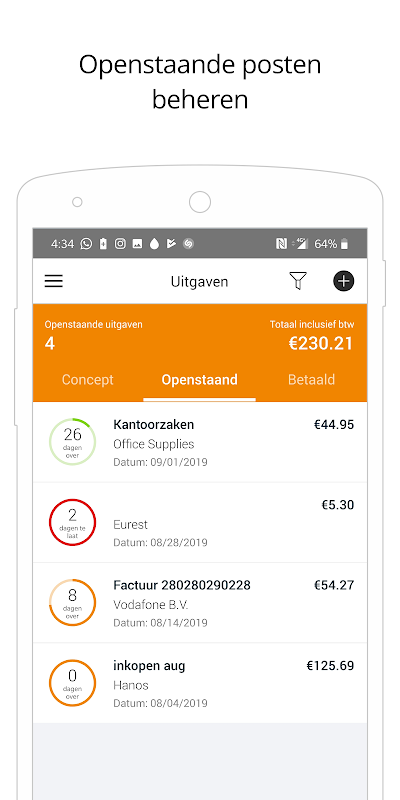Viewport: 400px width, 800px height.
Task: Tap the 8 dagen over orange ring
Action: coord(72,602)
